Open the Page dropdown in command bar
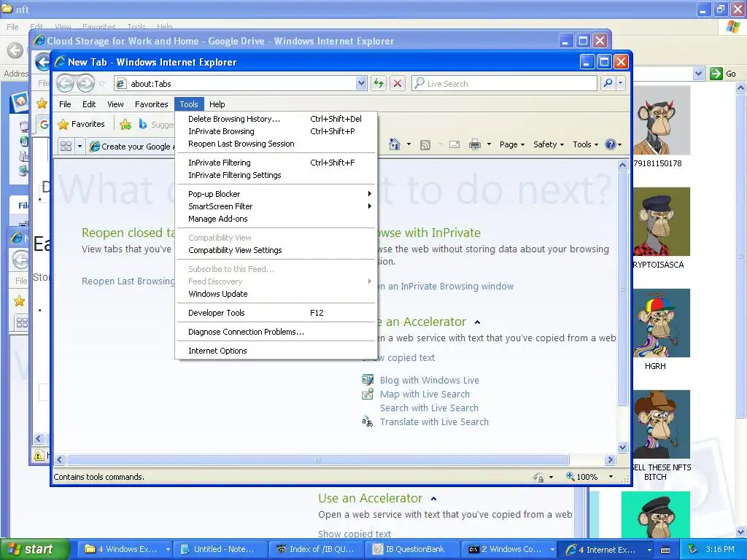Screen dimensions: 747x560 511,144
